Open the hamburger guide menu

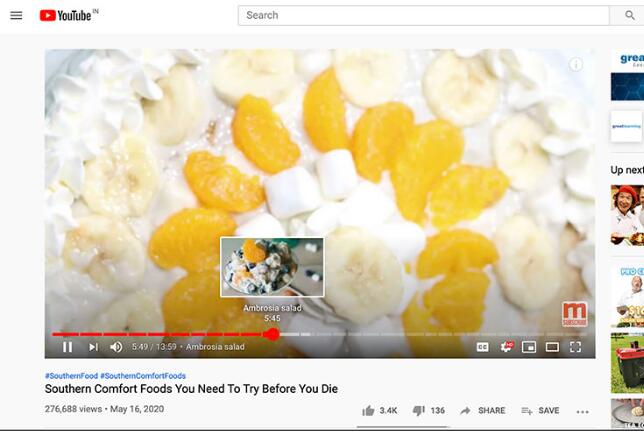16,16
